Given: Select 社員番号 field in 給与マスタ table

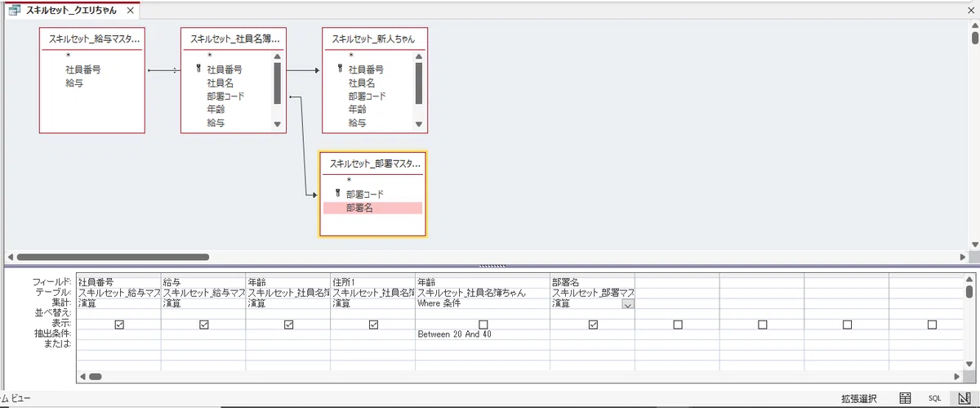Looking at the screenshot, I should [83, 70].
